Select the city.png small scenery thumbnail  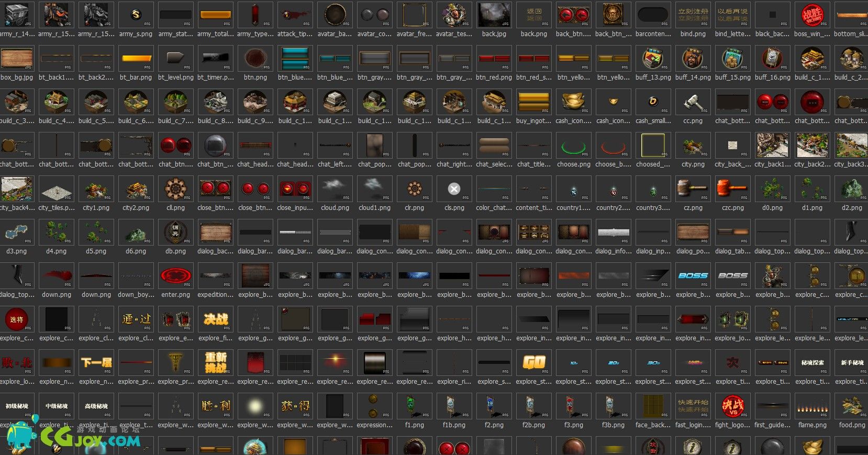point(693,145)
